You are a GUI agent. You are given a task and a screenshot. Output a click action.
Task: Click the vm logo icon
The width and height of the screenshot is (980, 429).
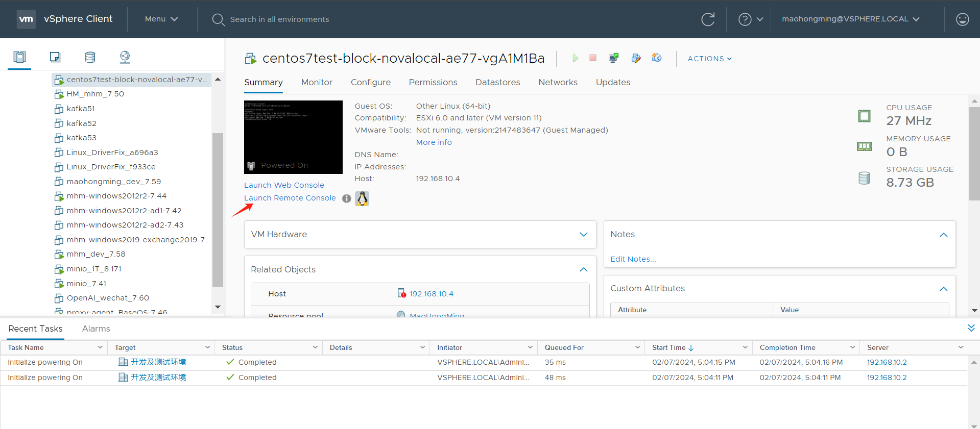[26, 19]
